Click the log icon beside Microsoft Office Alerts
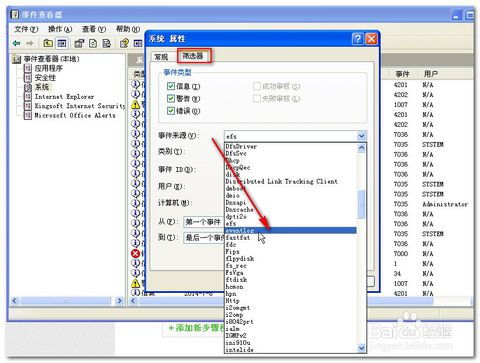Screen dimensions: 480x363 pos(28,115)
